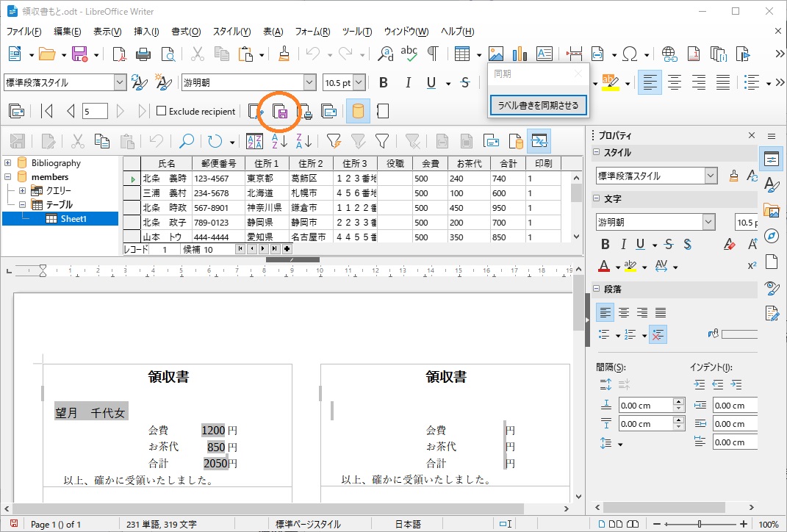Click Sort Descending in data source bar

point(303,142)
